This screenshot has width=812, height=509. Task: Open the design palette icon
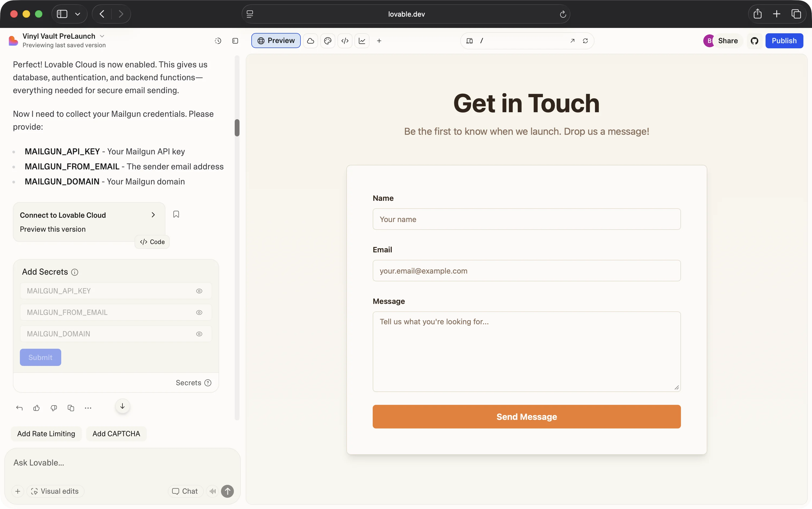pos(328,41)
